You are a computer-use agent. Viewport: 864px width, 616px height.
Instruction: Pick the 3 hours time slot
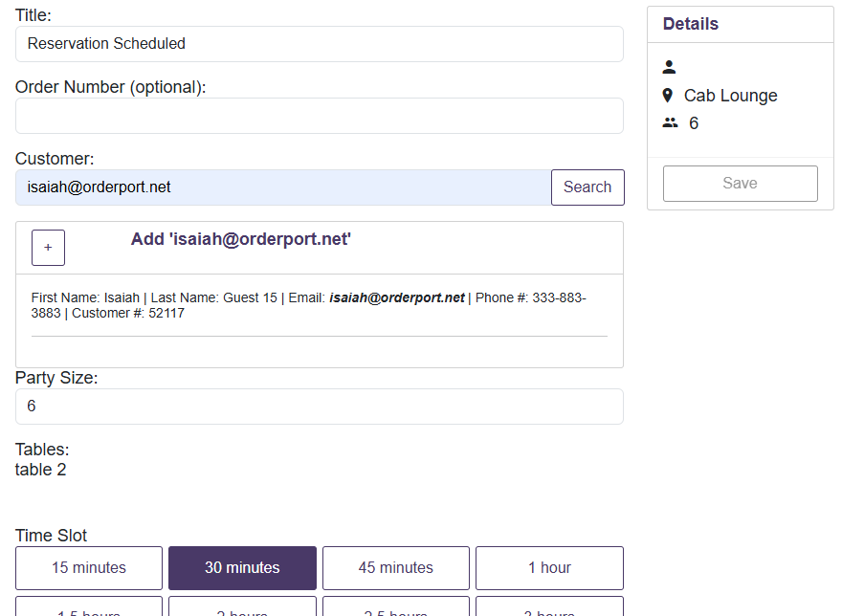click(549, 609)
